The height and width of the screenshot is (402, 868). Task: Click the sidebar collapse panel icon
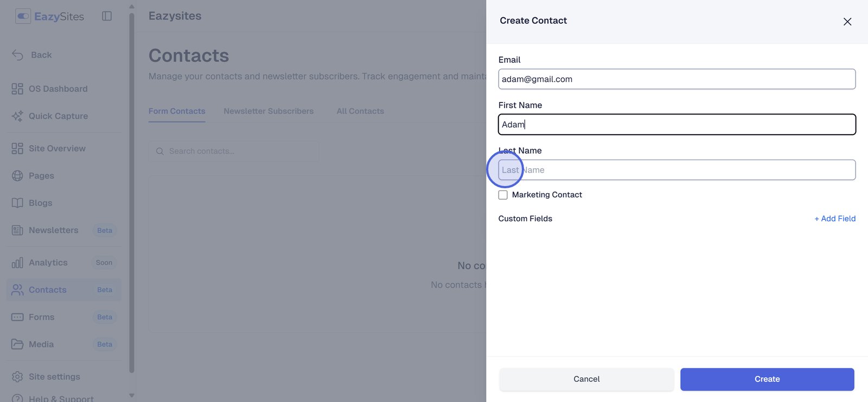coord(107,16)
